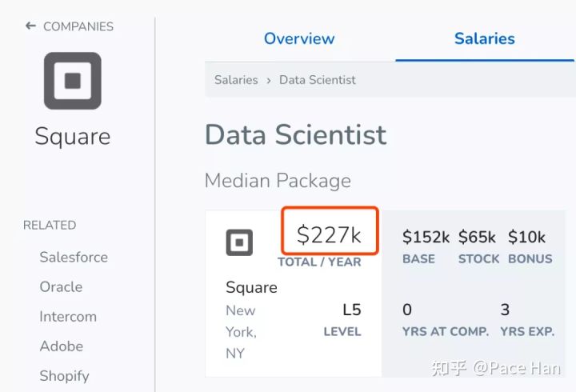Screen dimensions: 576x392
Task: Click the Square company name in card
Action: (x=252, y=288)
